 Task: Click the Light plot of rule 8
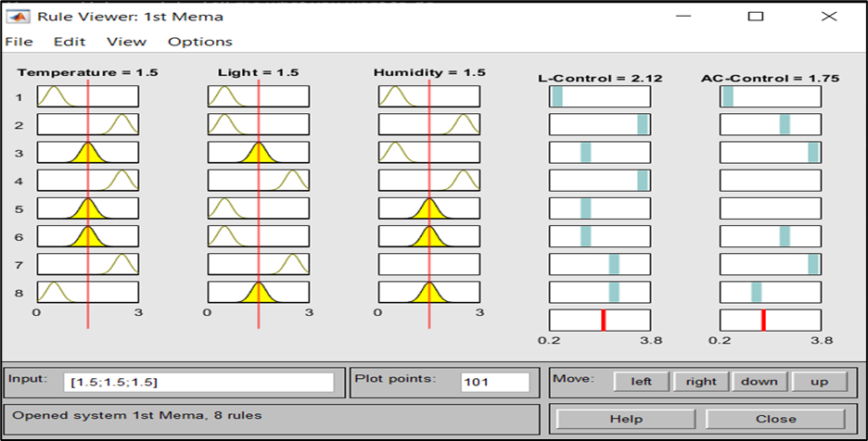[x=259, y=292]
